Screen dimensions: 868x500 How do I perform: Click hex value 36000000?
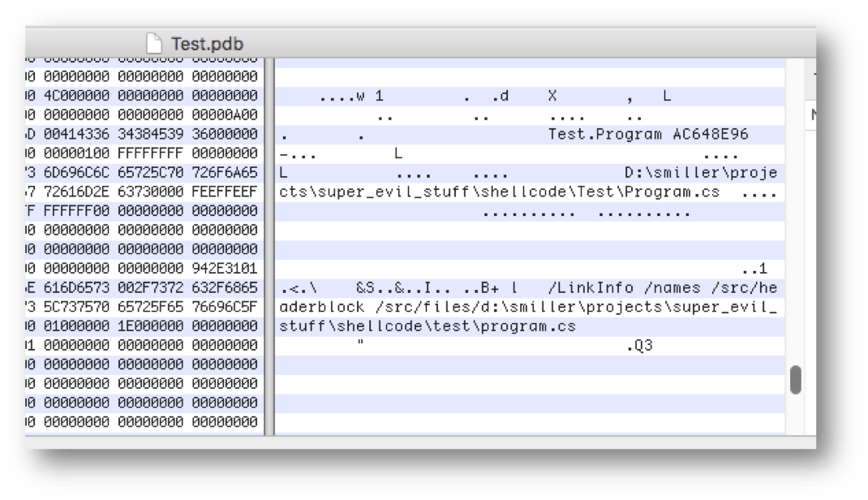[x=225, y=134]
